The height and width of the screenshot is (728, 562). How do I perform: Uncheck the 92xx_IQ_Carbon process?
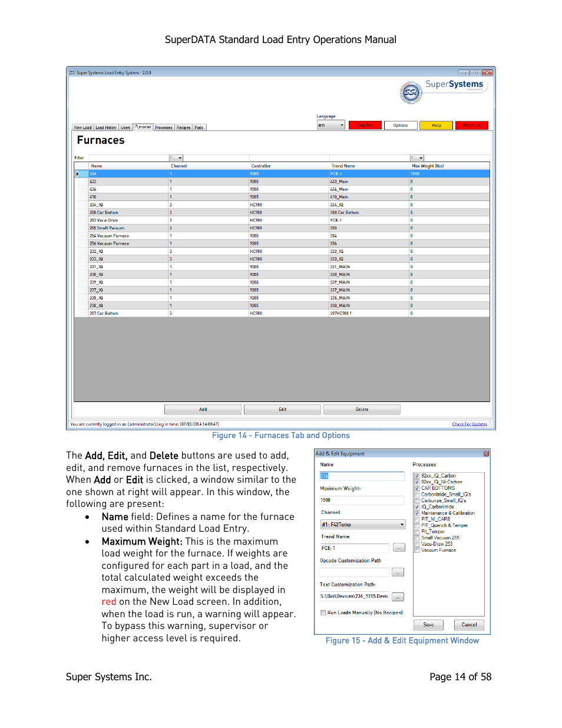[x=417, y=476]
